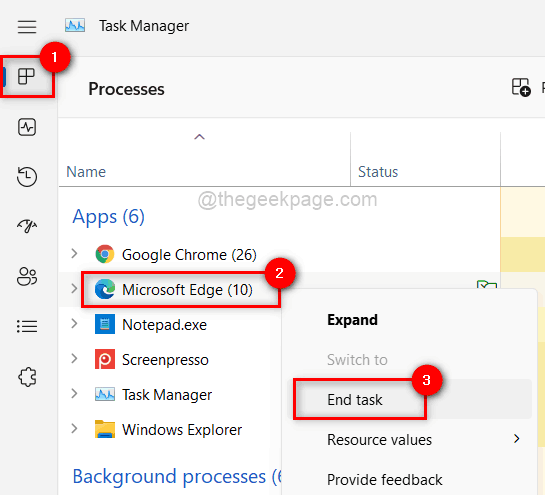Open Resource values submenu arrow
This screenshot has width=545, height=495.
click(x=517, y=439)
